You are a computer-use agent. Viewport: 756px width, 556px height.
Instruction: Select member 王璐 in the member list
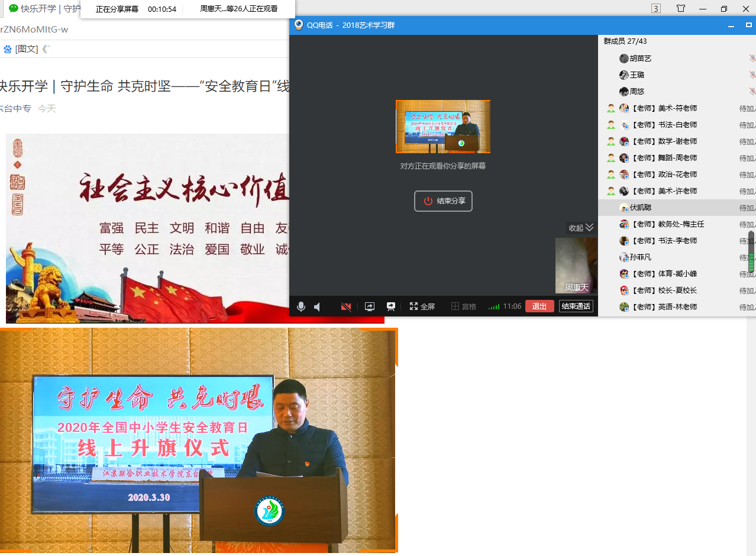(677, 75)
